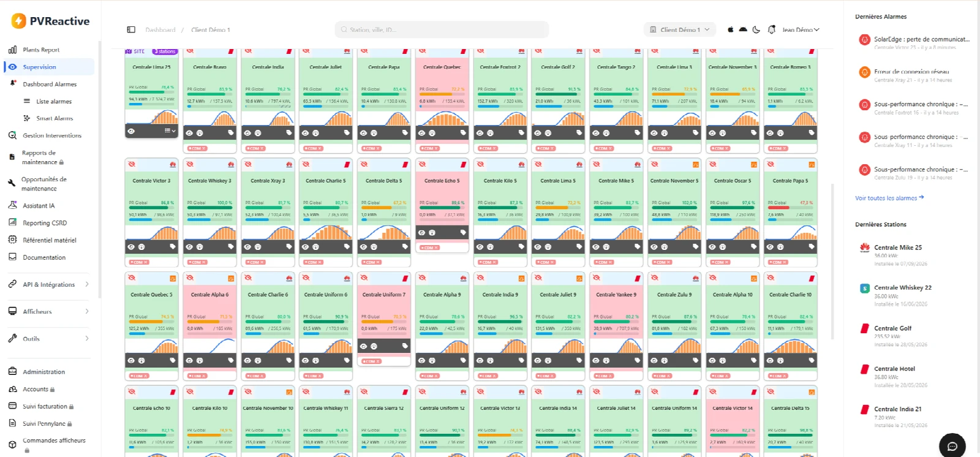The width and height of the screenshot is (980, 457).
Task: Click the Dashboard breadcrumb link
Action: tap(160, 30)
